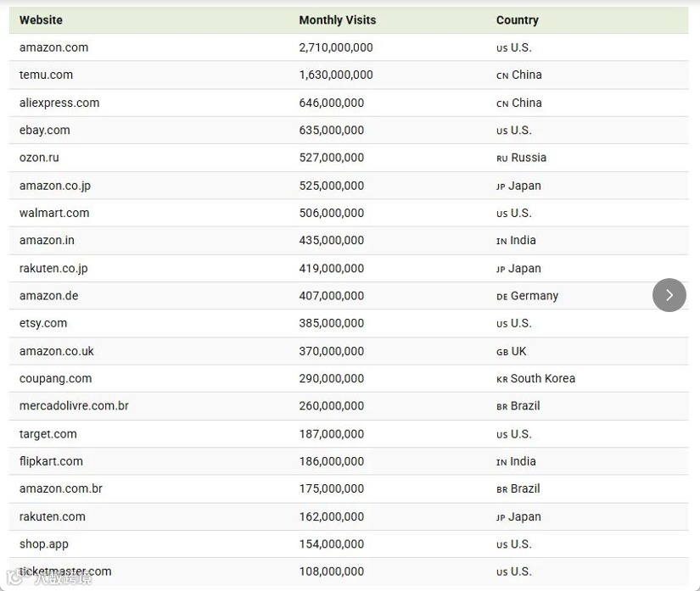Image resolution: width=700 pixels, height=591 pixels.
Task: Sort by the Monthly Visits column header
Action: coord(337,20)
